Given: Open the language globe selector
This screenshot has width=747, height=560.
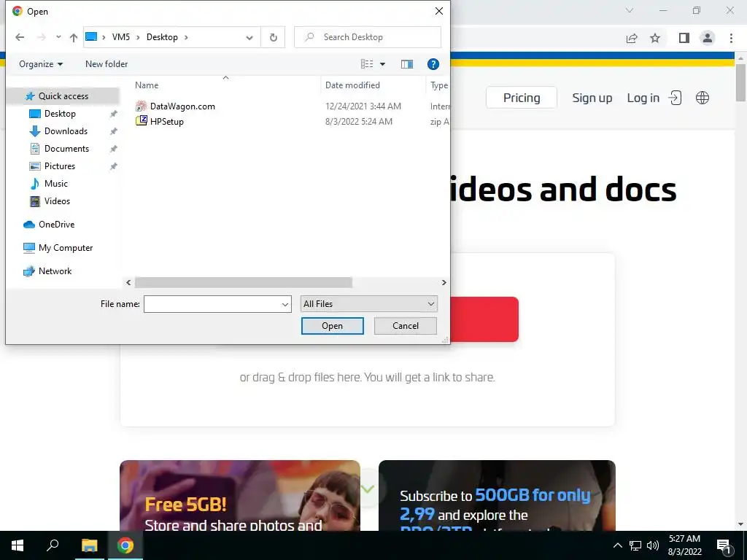Looking at the screenshot, I should (x=703, y=98).
